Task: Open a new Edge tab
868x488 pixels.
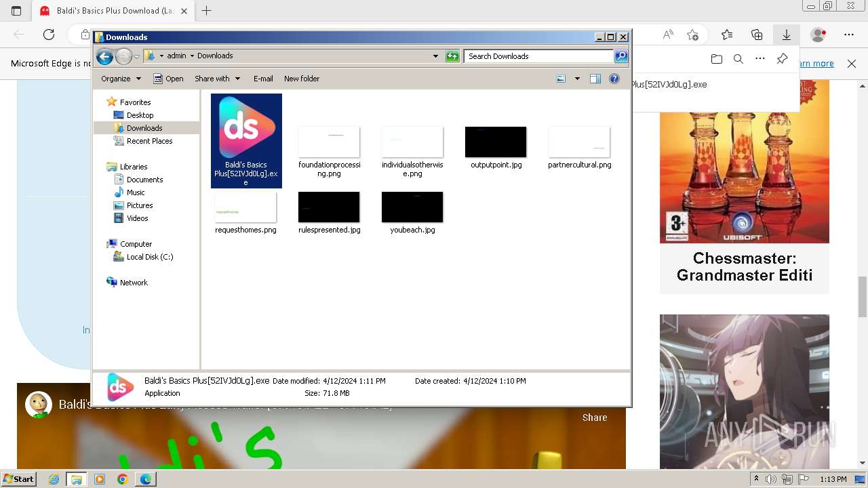Action: 207,11
